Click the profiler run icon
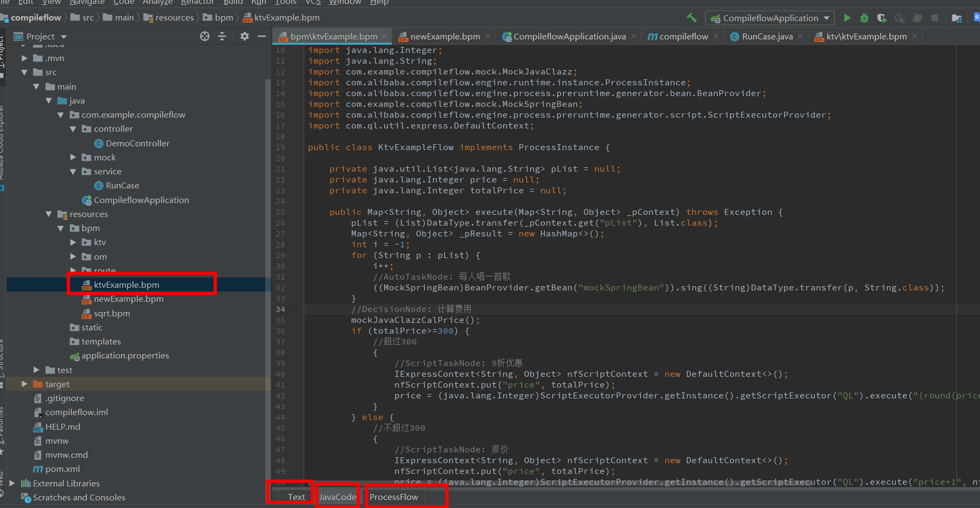Screen dimensions: 980x508 [x=900, y=18]
